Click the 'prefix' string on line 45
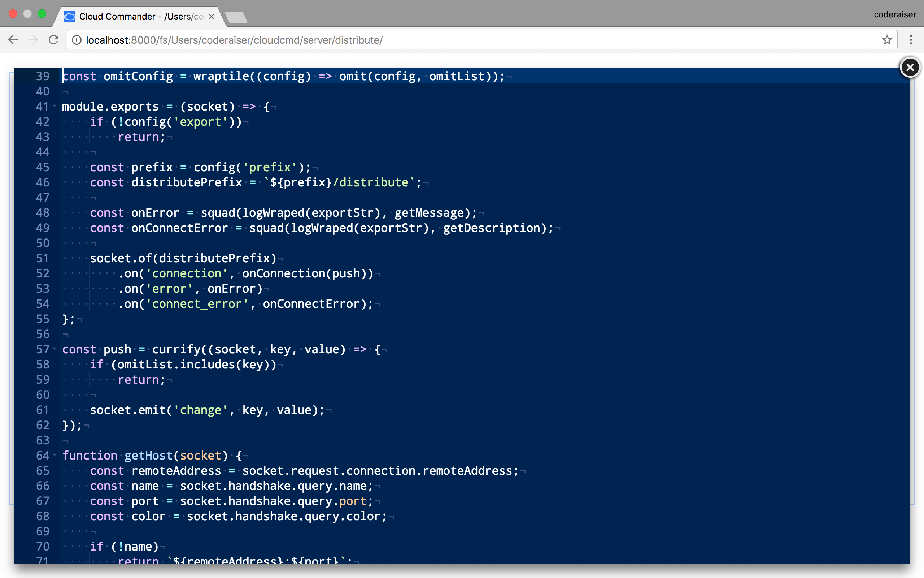Viewport: 924px width, 578px height. click(270, 167)
